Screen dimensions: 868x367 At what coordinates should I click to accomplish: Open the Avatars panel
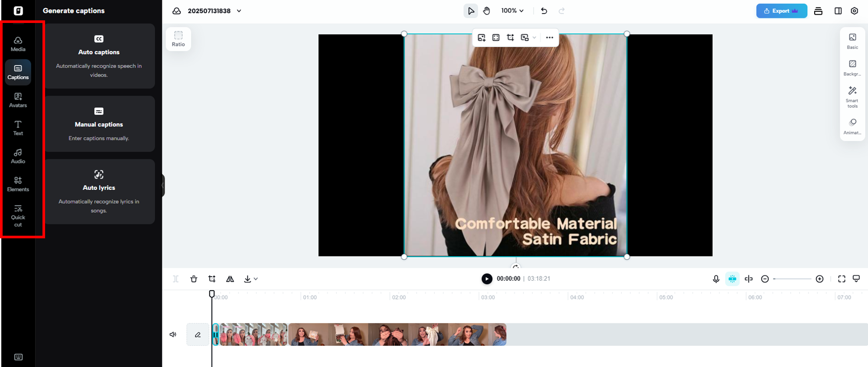pos(18,100)
